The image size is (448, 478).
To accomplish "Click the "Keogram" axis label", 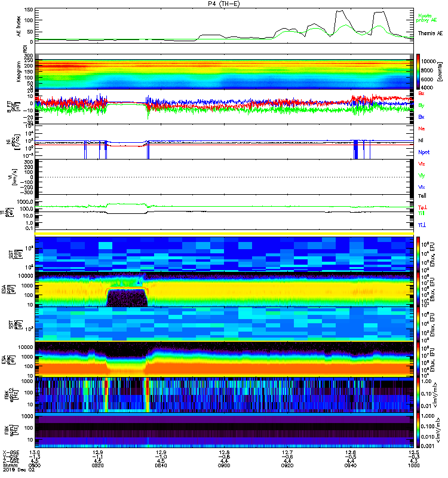I will pyautogui.click(x=19, y=71).
